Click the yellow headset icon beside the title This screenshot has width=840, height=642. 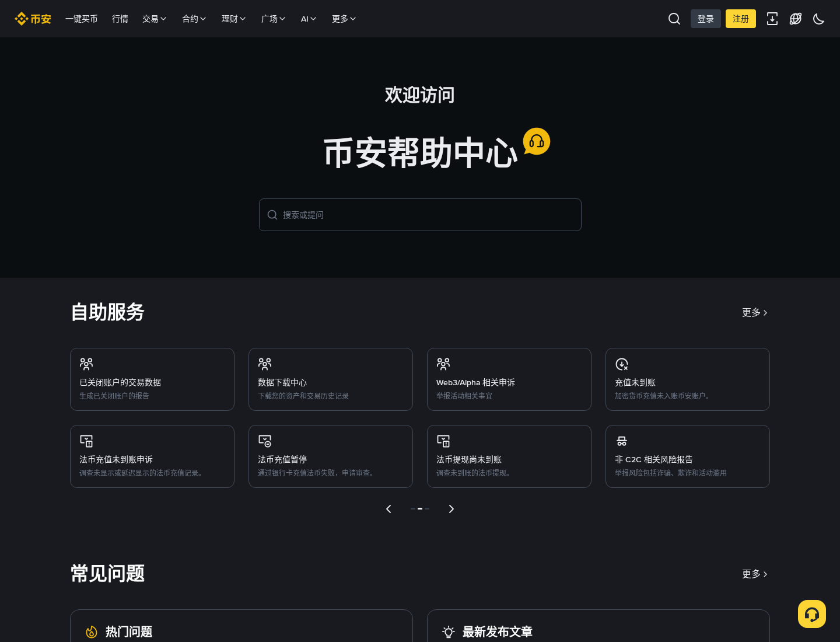click(x=537, y=141)
